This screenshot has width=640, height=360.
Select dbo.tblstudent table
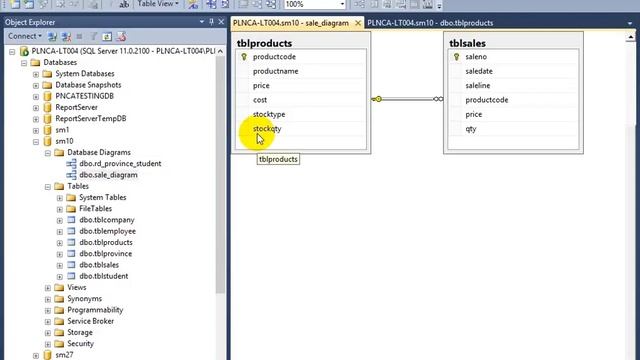pos(104,276)
